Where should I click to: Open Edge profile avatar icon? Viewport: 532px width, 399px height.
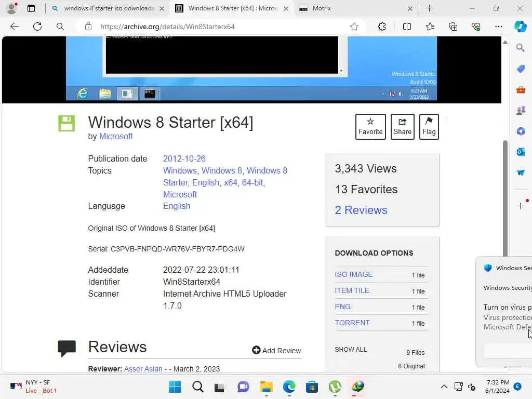12,8
